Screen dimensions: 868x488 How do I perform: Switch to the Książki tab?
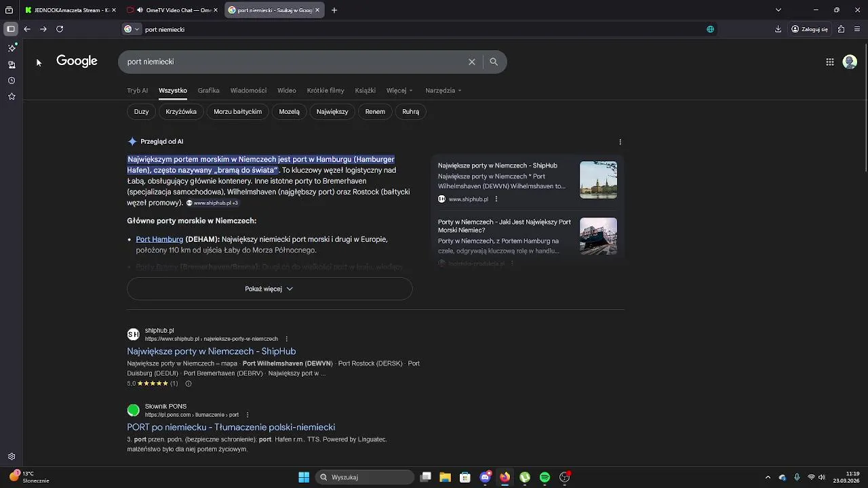tap(365, 90)
